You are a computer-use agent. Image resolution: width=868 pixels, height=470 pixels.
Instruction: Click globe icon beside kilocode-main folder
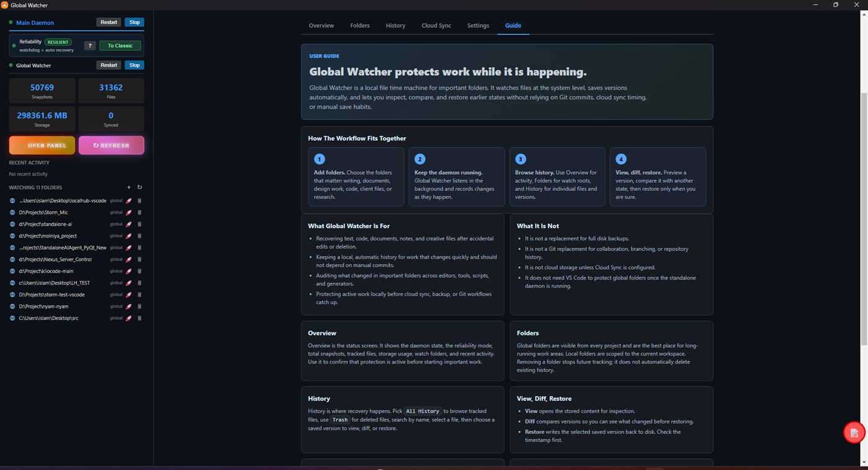[x=12, y=272]
